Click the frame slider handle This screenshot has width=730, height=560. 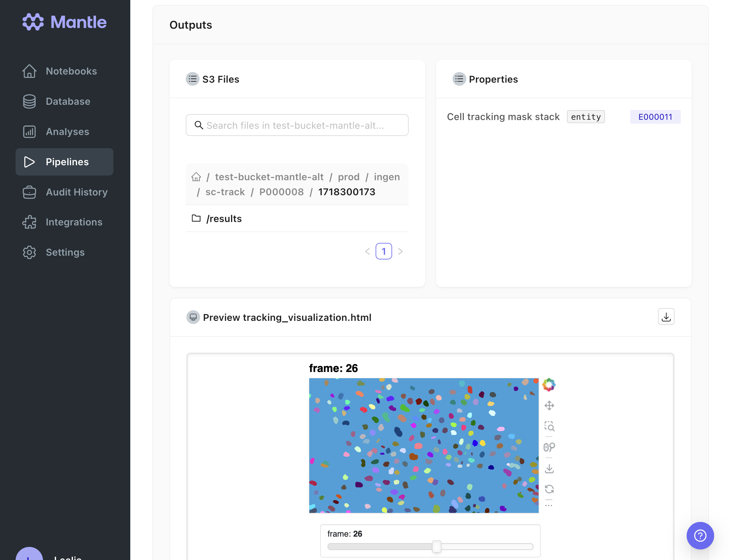tap(436, 547)
